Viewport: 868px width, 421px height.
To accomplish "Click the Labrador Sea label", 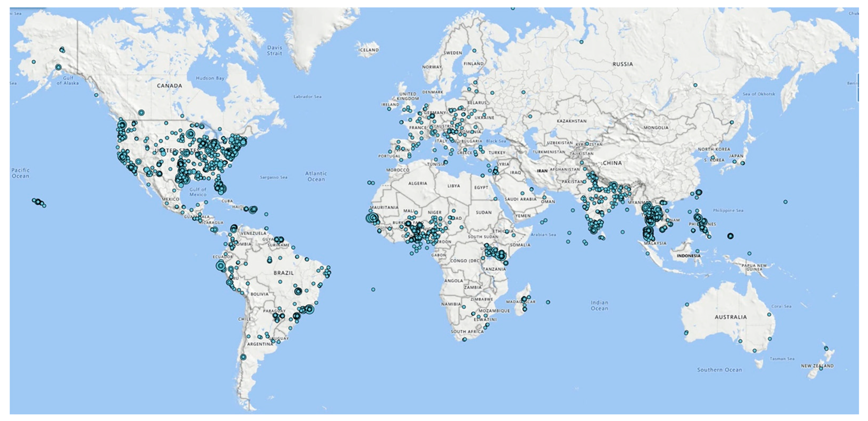I will point(307,97).
